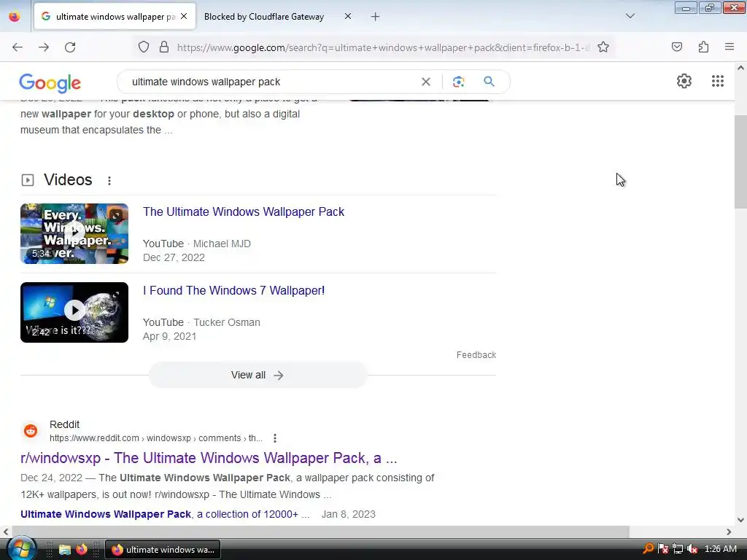
Task: Click the vertical scrollbar thumb
Action: pos(740,162)
